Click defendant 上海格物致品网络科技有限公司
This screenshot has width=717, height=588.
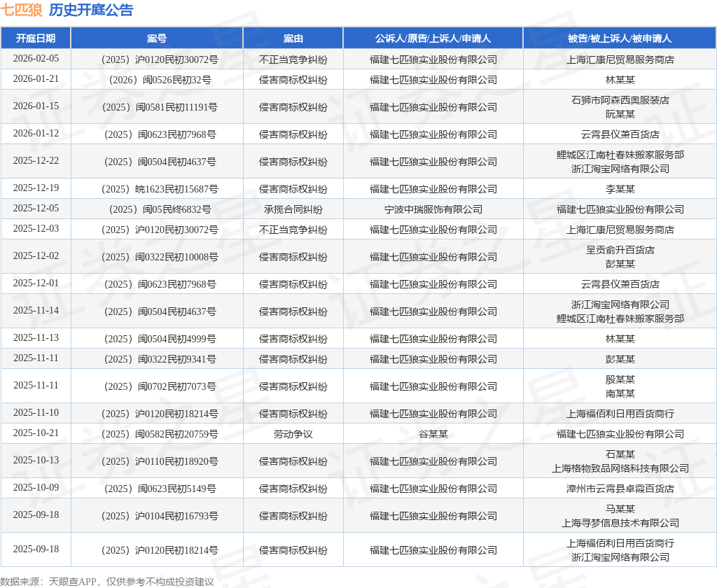tap(620, 469)
